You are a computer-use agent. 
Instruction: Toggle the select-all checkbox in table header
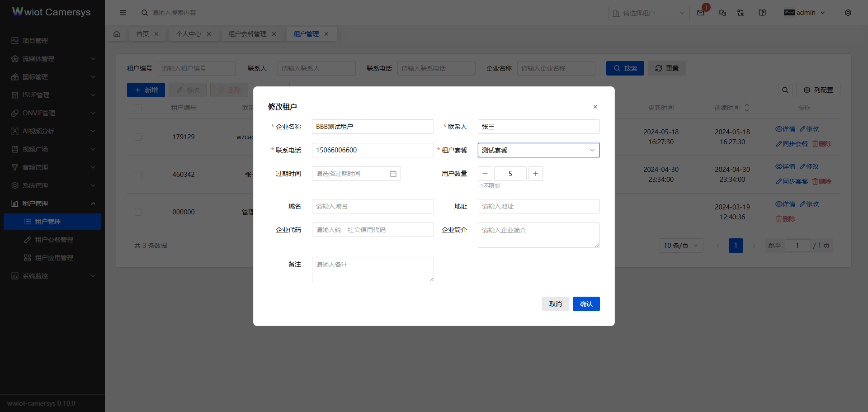[x=138, y=108]
